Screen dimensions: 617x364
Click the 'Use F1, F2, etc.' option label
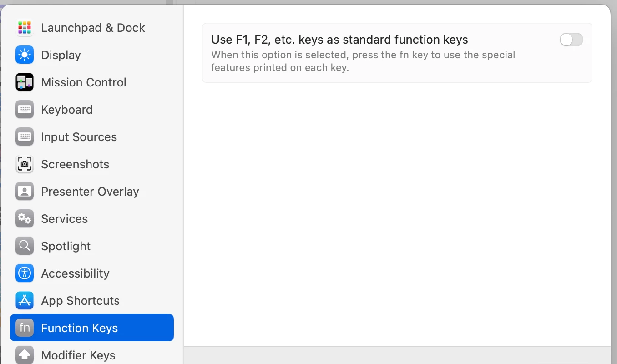click(339, 40)
